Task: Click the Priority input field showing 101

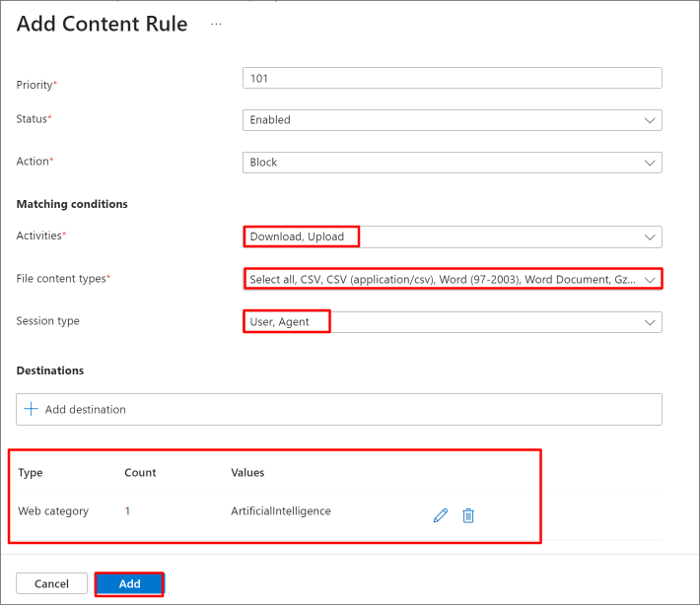Action: [453, 78]
